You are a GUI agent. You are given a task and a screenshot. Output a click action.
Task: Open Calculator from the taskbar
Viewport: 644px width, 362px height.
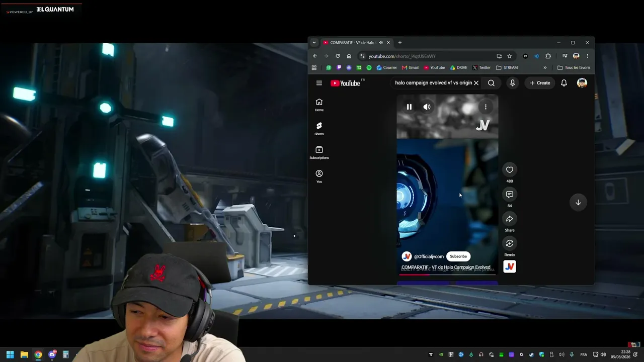click(65, 354)
